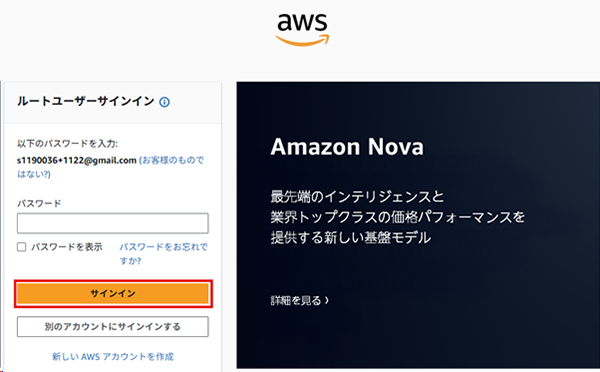Click the お客様のものではない? link
The height and width of the screenshot is (372, 600).
coord(111,167)
